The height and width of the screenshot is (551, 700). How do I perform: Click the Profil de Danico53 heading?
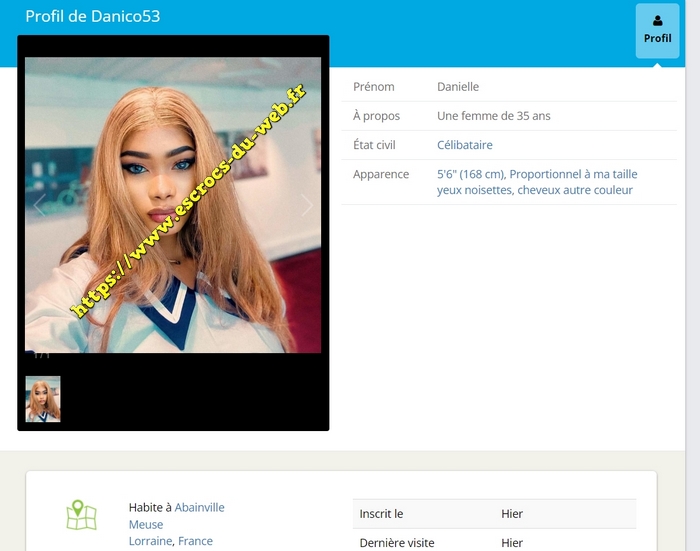pyautogui.click(x=92, y=16)
